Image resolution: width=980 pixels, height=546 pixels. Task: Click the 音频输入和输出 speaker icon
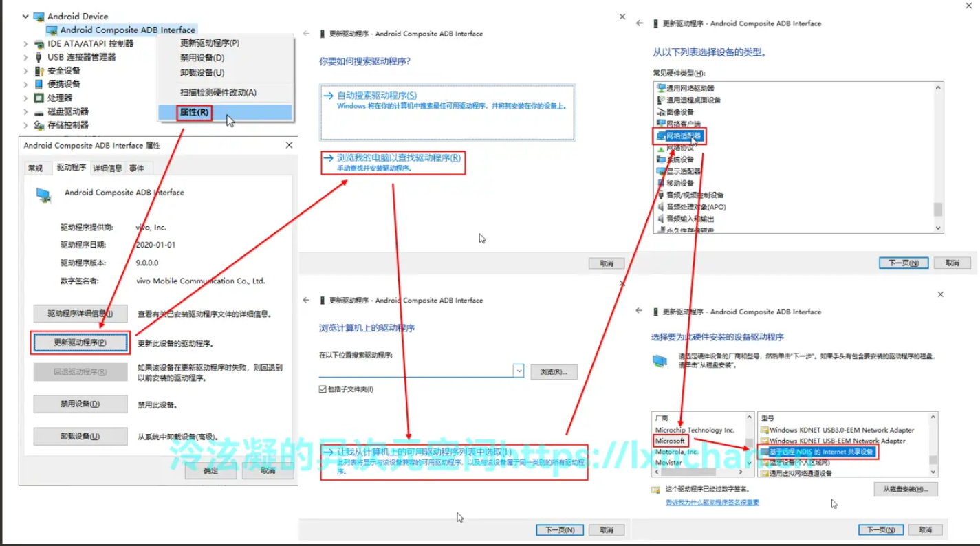coord(661,219)
